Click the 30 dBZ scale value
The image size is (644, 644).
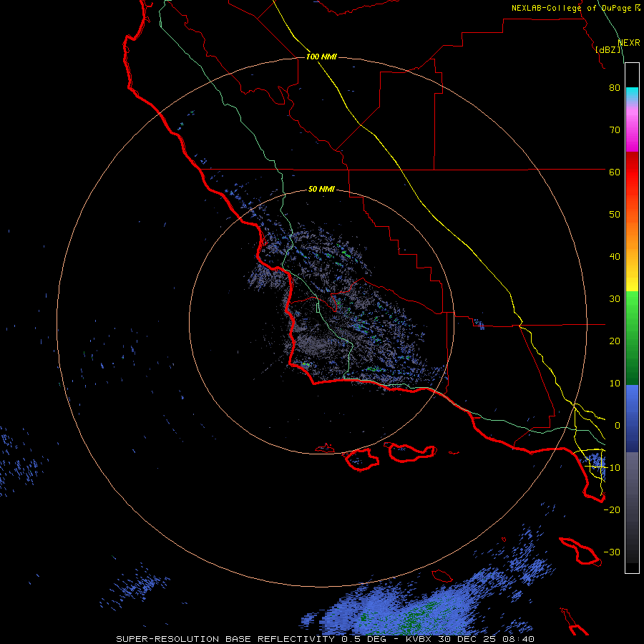click(x=615, y=299)
